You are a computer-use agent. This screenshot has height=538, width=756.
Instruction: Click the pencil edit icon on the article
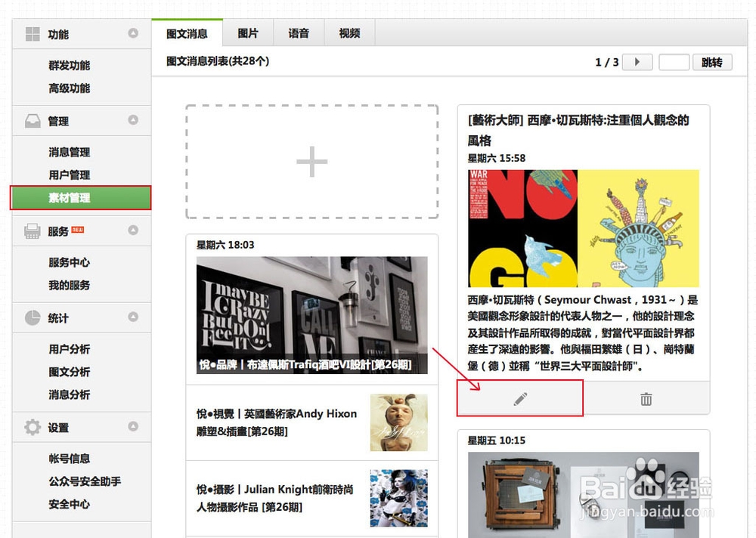click(x=519, y=398)
